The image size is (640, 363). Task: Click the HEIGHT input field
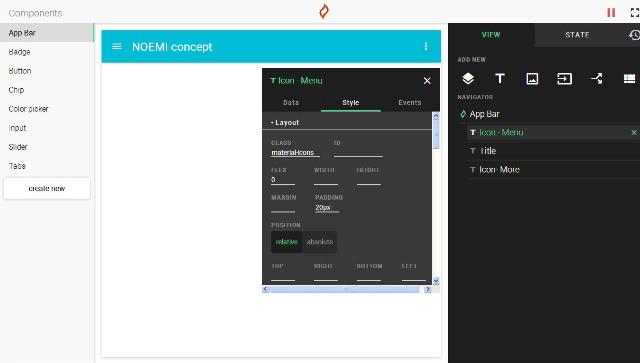tap(369, 180)
